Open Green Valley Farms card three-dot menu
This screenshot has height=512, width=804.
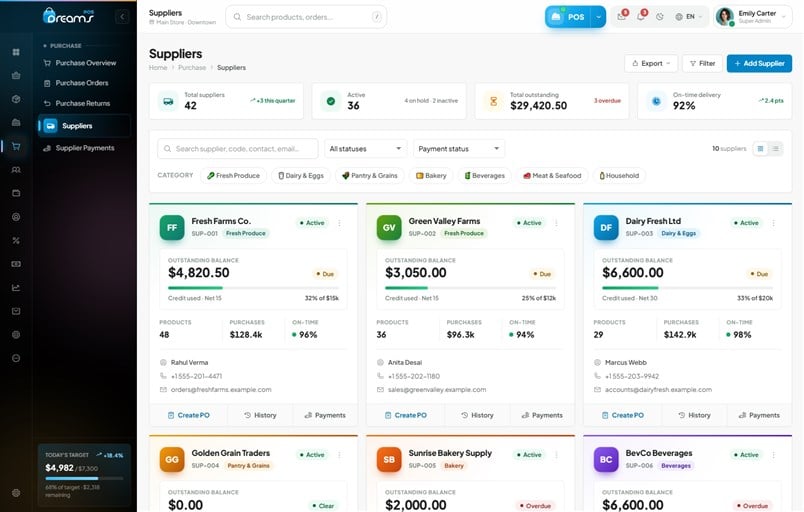point(556,223)
